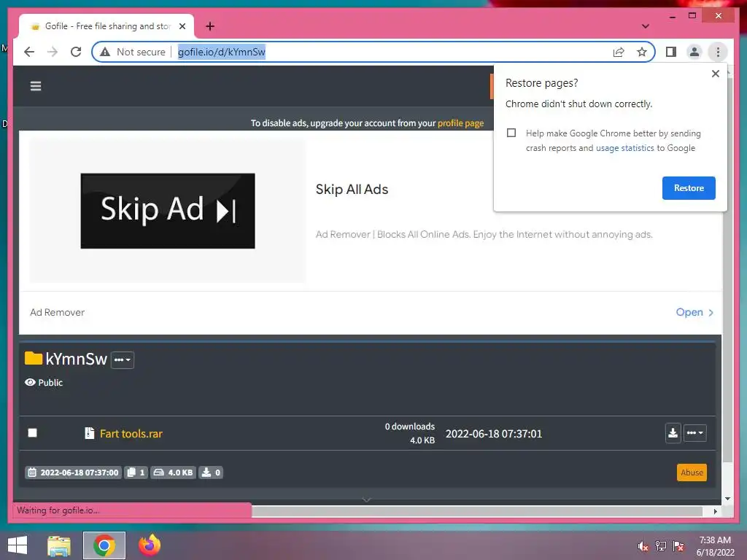This screenshot has height=560, width=747.
Task: Close the Gofile tab
Action: tap(182, 26)
